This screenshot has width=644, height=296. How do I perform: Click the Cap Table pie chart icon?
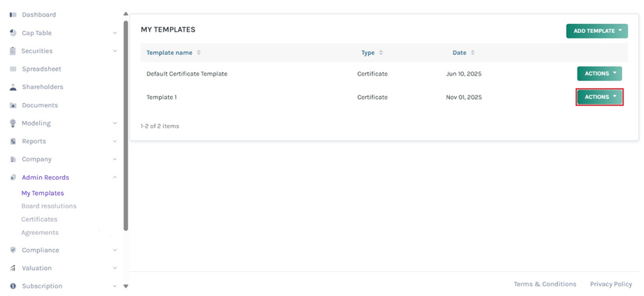coord(13,33)
